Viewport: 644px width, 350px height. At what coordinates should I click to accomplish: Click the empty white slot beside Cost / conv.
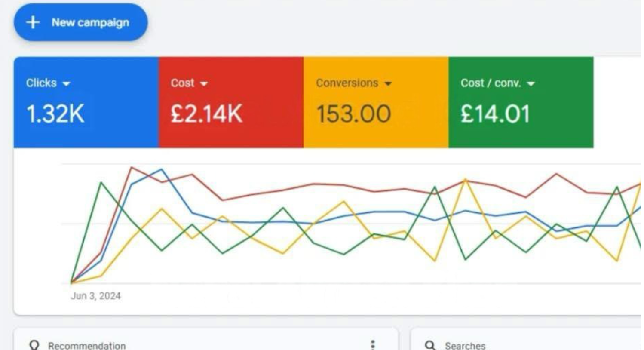617,102
